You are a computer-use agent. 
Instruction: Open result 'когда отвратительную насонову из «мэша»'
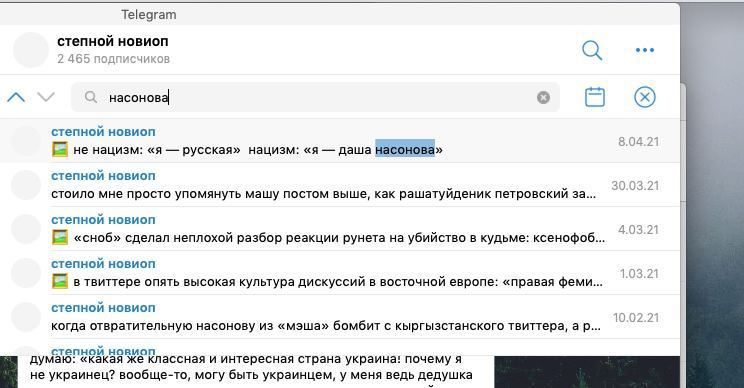[340, 317]
